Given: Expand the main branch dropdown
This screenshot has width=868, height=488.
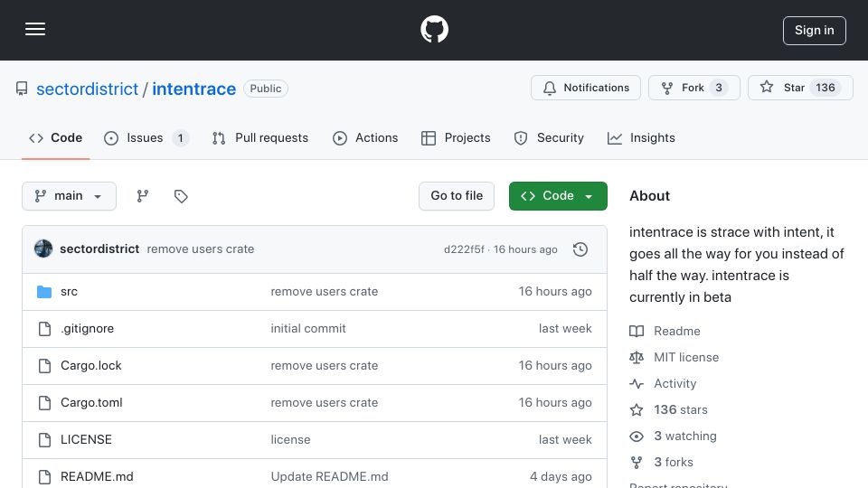Looking at the screenshot, I should coord(70,196).
